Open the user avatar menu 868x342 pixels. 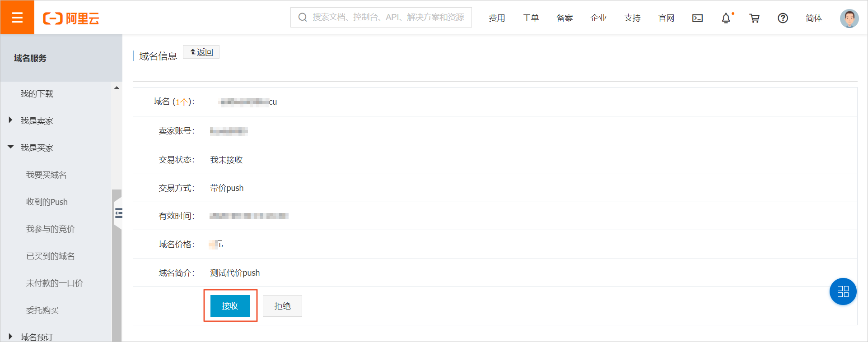(x=849, y=18)
